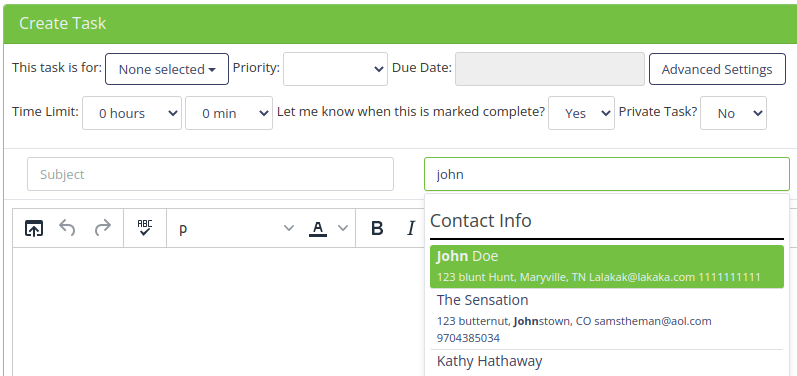
Task: Open the hours Time Limit dropdown
Action: point(132,113)
